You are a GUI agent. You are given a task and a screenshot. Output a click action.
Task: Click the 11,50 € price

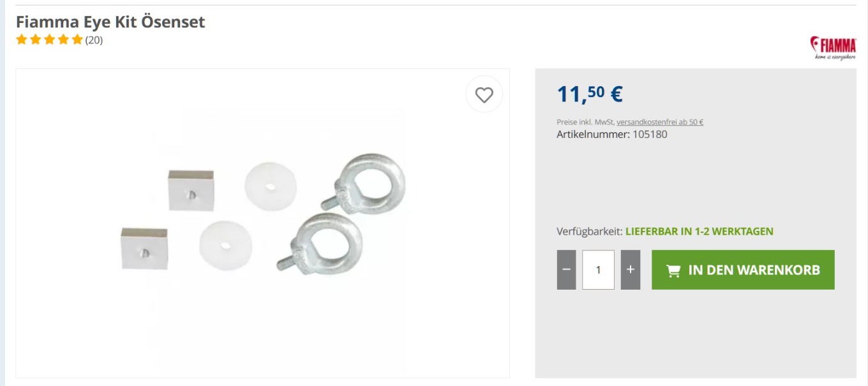coord(589,94)
